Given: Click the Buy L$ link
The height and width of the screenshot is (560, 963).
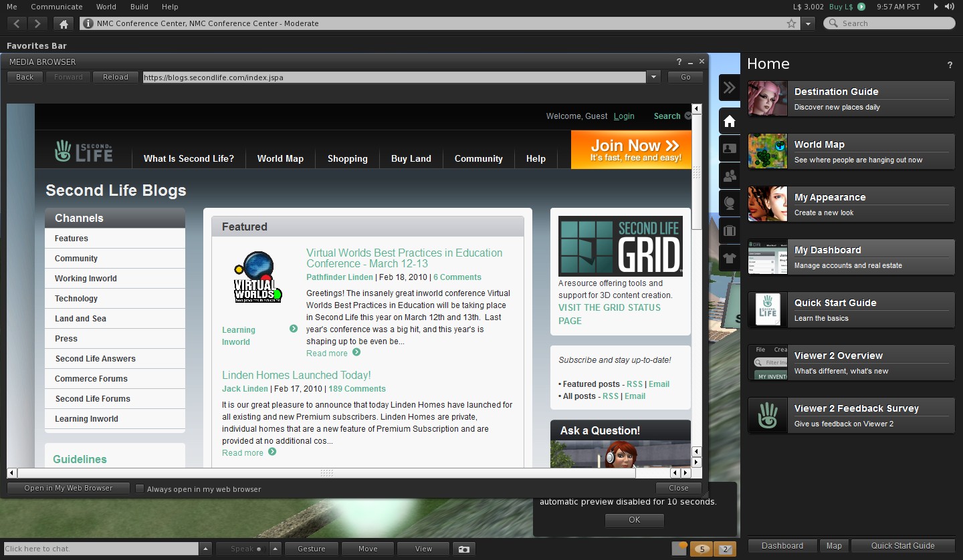Looking at the screenshot, I should coord(841,7).
